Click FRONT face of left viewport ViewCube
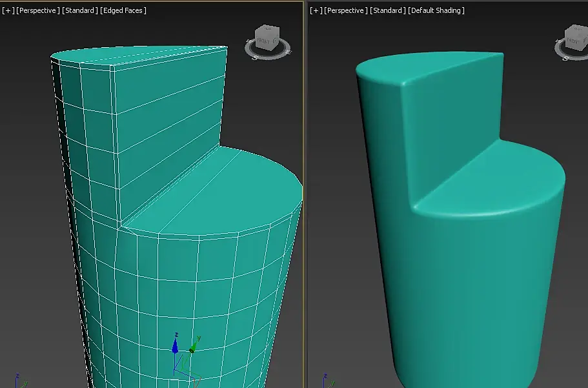Viewport: 588px width, 388px height. [x=263, y=40]
